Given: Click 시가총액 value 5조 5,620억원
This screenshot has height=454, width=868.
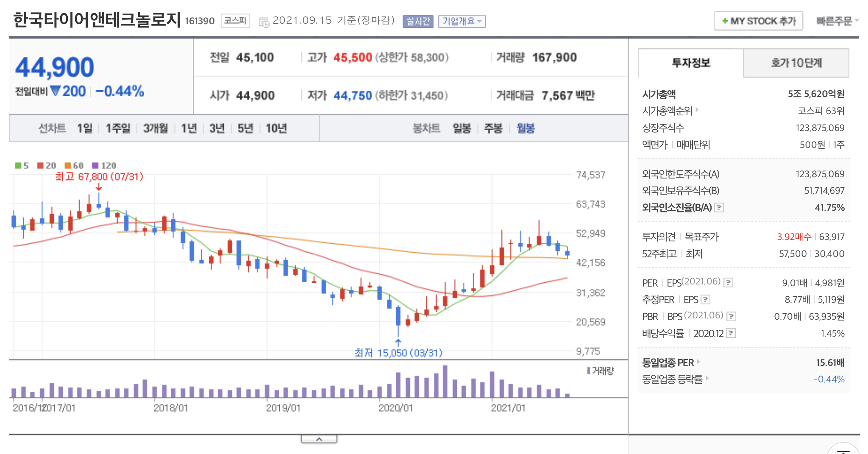Looking at the screenshot, I should (x=816, y=94).
